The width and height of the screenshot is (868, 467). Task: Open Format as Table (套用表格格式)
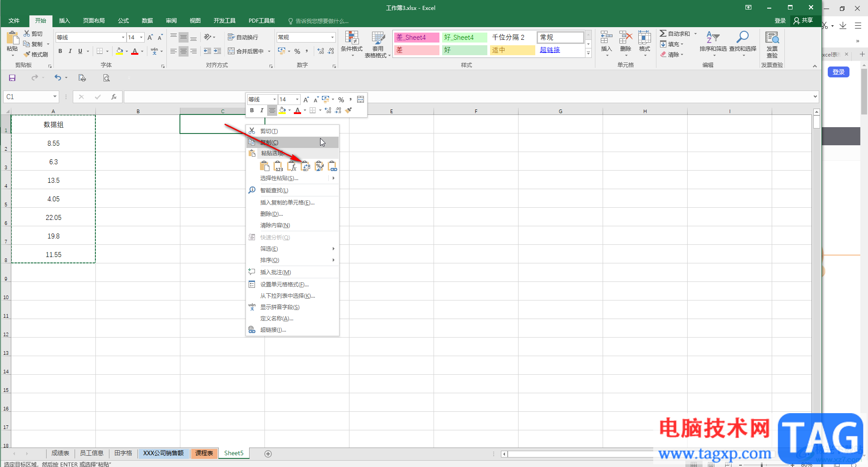coord(377,44)
